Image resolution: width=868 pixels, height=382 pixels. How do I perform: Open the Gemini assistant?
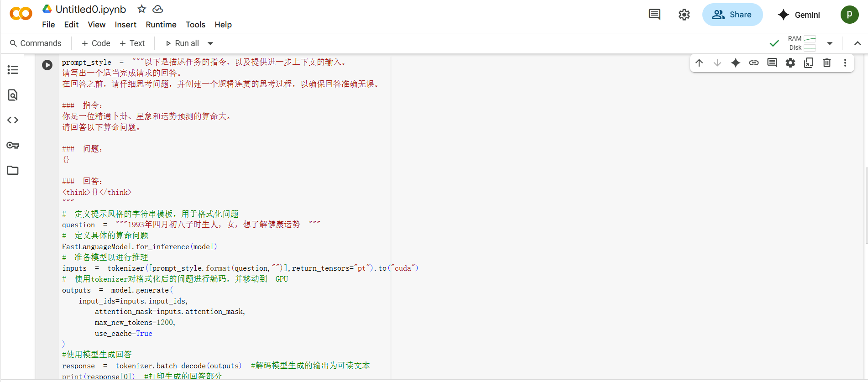[x=799, y=15]
